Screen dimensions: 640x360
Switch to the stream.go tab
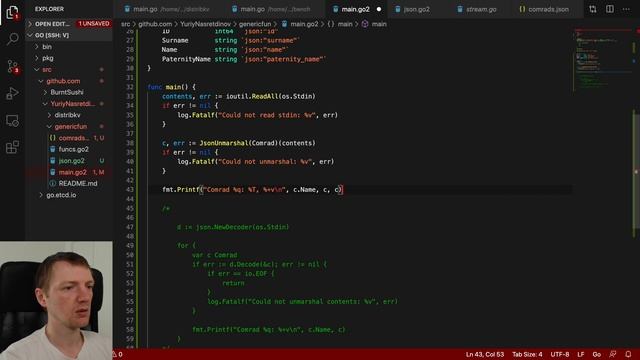coord(481,9)
